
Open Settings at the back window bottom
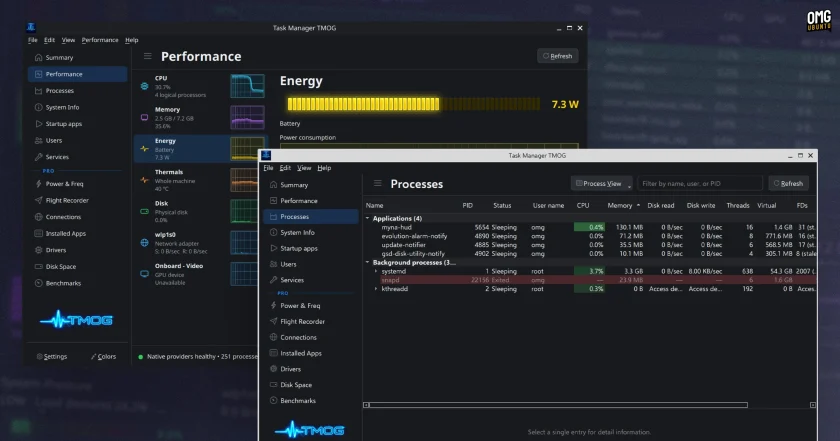pyautogui.click(x=52, y=356)
